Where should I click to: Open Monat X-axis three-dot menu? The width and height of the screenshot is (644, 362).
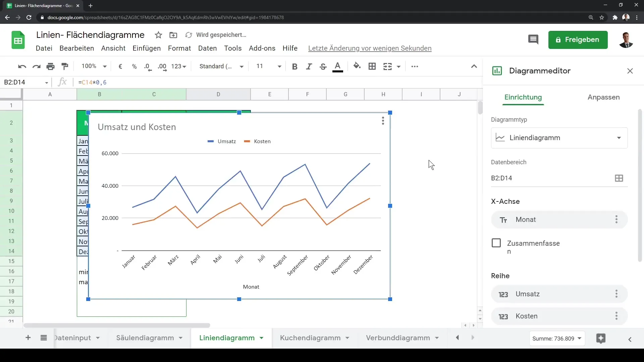[616, 220]
